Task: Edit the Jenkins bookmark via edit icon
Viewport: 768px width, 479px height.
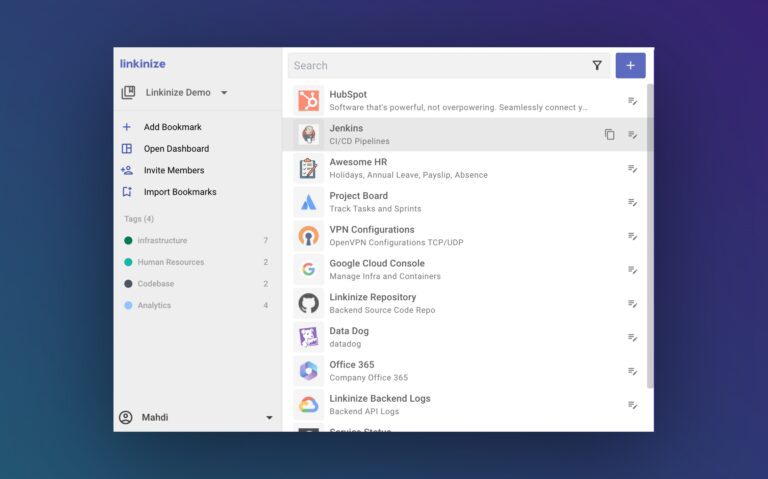Action: pyautogui.click(x=632, y=135)
